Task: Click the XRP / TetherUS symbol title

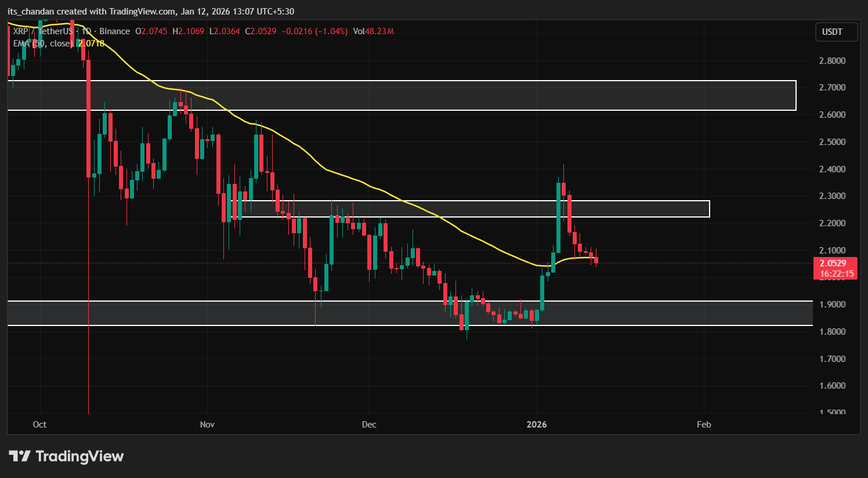Action: (x=44, y=31)
